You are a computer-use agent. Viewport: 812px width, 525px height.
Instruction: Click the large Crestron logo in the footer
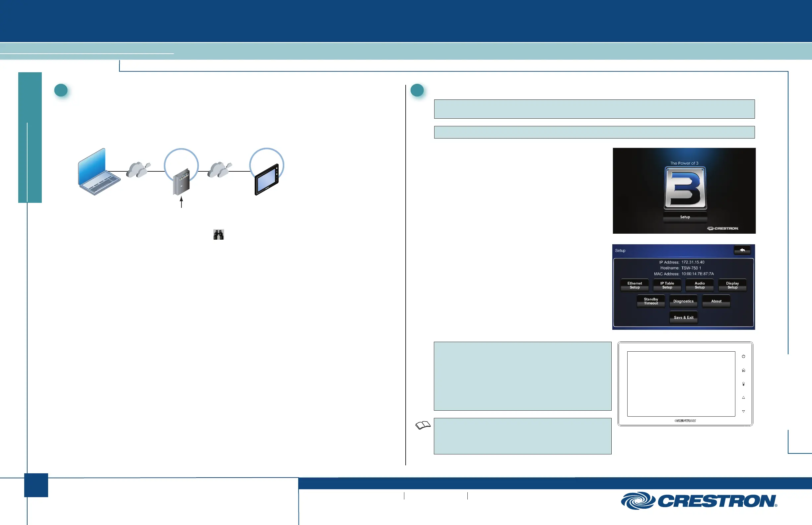(x=699, y=501)
